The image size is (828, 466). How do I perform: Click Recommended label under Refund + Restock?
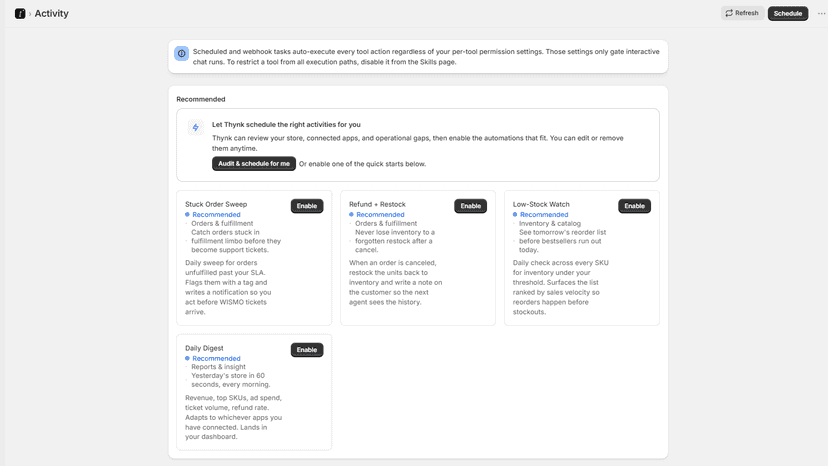coord(380,215)
